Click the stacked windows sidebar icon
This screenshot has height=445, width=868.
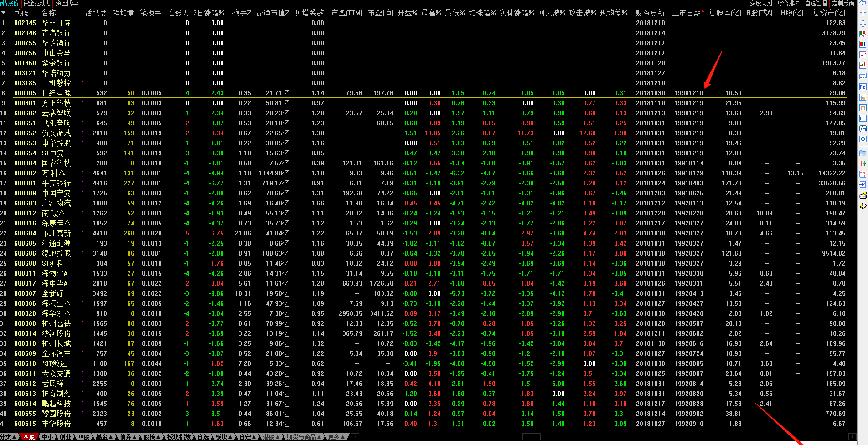[x=863, y=76]
